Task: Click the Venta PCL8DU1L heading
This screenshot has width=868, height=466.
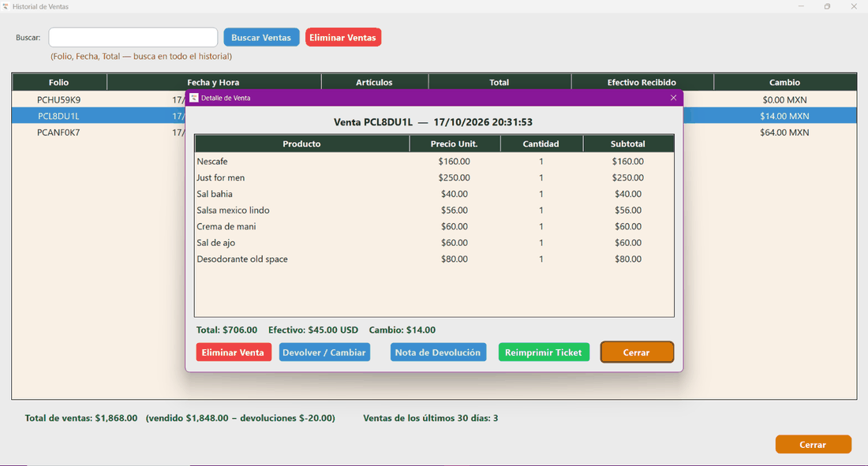Action: pyautogui.click(x=433, y=122)
